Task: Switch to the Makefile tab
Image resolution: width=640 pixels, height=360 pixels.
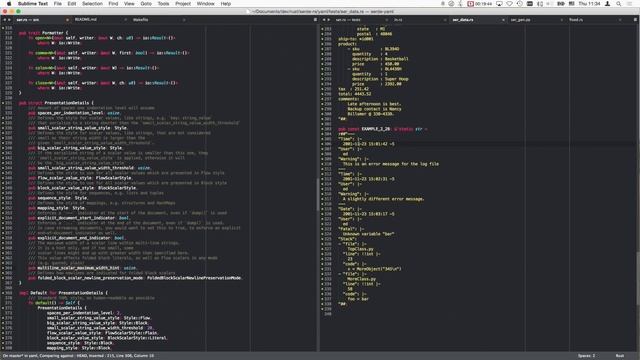Action: [141, 20]
